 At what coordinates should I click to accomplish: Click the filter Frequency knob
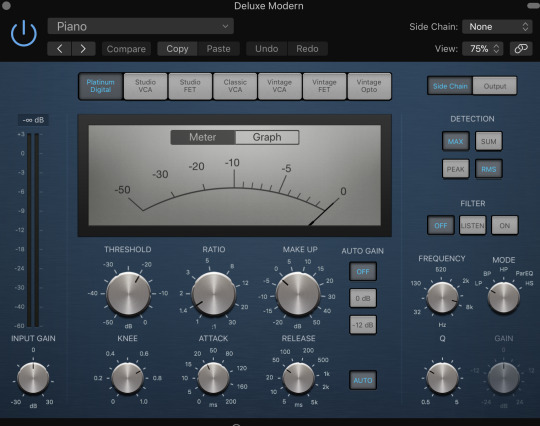(443, 297)
